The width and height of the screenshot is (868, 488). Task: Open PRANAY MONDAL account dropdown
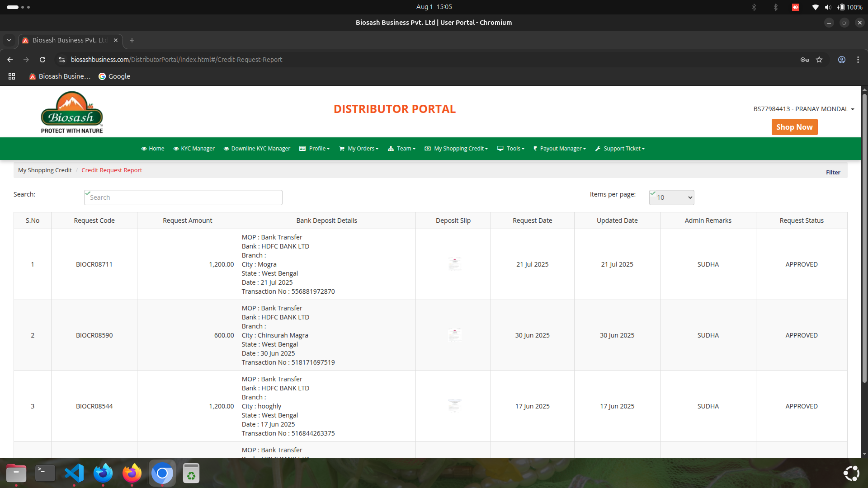[x=803, y=109]
